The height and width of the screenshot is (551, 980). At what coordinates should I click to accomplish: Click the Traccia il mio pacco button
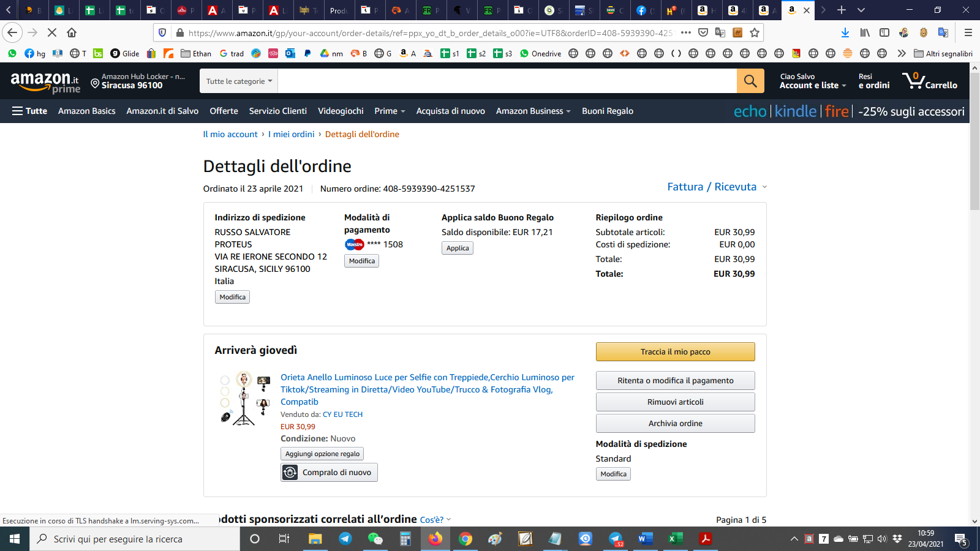point(675,351)
